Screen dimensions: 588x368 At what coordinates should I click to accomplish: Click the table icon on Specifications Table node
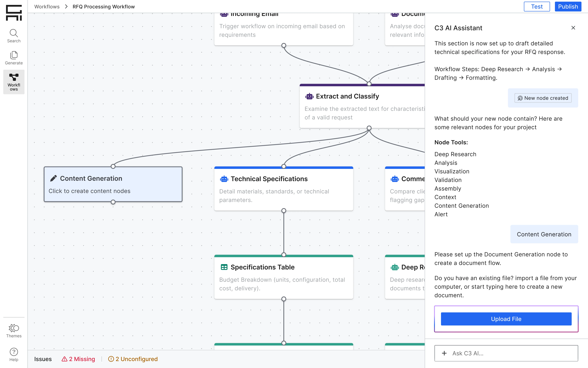pos(224,267)
